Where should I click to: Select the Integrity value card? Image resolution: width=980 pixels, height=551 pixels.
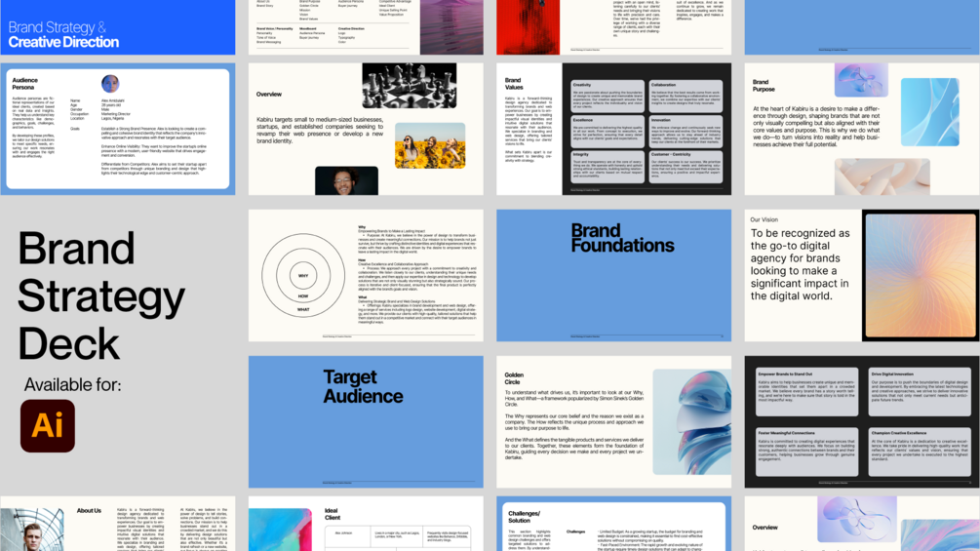click(x=608, y=166)
